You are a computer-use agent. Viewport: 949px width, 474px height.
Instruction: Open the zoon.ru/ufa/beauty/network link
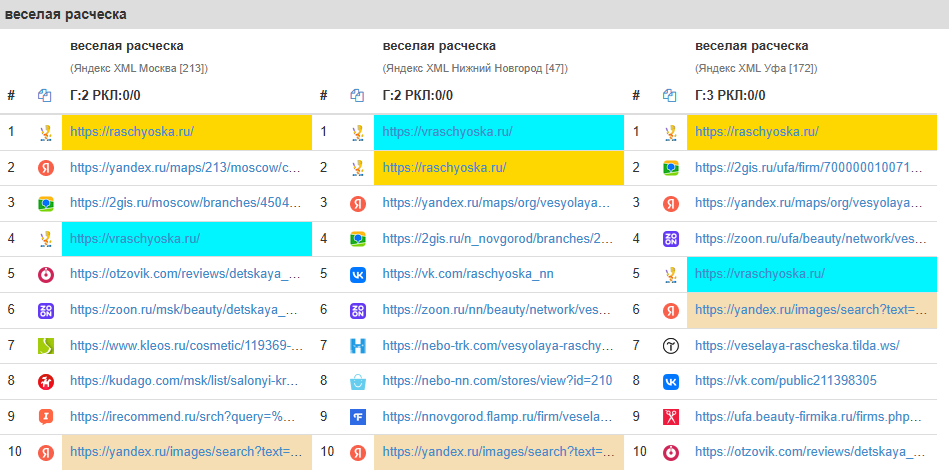[810, 239]
